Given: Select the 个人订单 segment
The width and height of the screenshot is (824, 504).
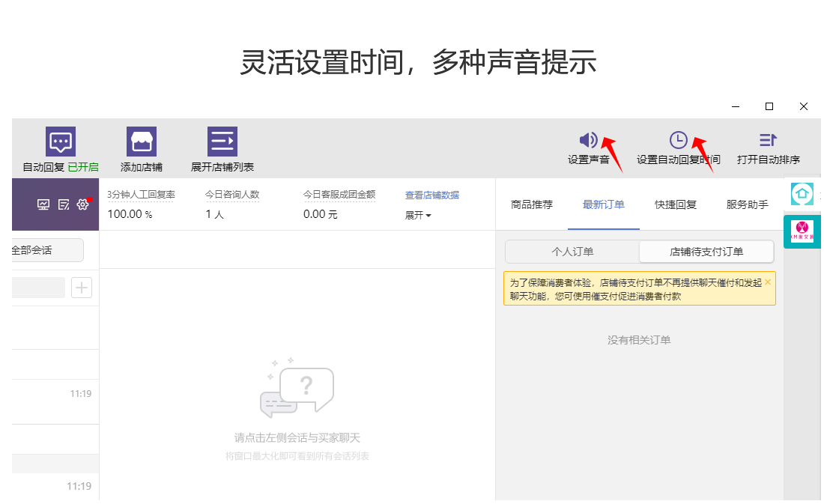Looking at the screenshot, I should coord(572,252).
